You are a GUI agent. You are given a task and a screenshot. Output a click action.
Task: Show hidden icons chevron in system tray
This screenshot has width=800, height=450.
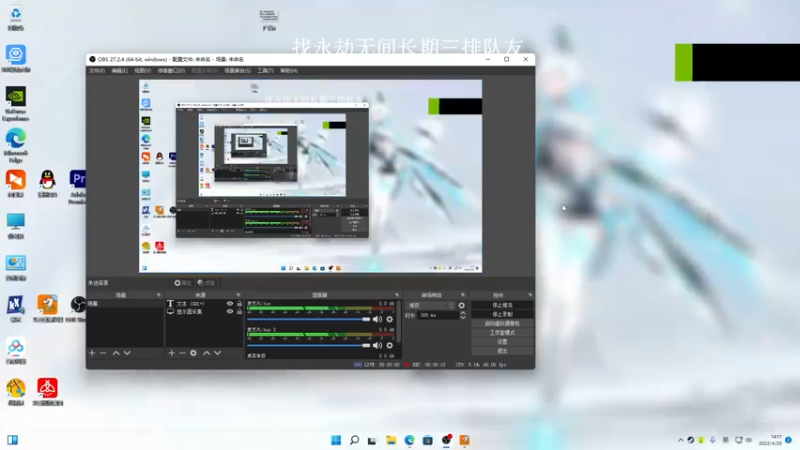681,440
